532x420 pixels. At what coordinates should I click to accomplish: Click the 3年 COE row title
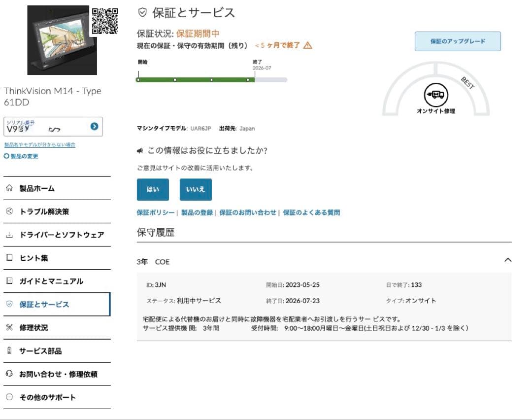click(153, 262)
